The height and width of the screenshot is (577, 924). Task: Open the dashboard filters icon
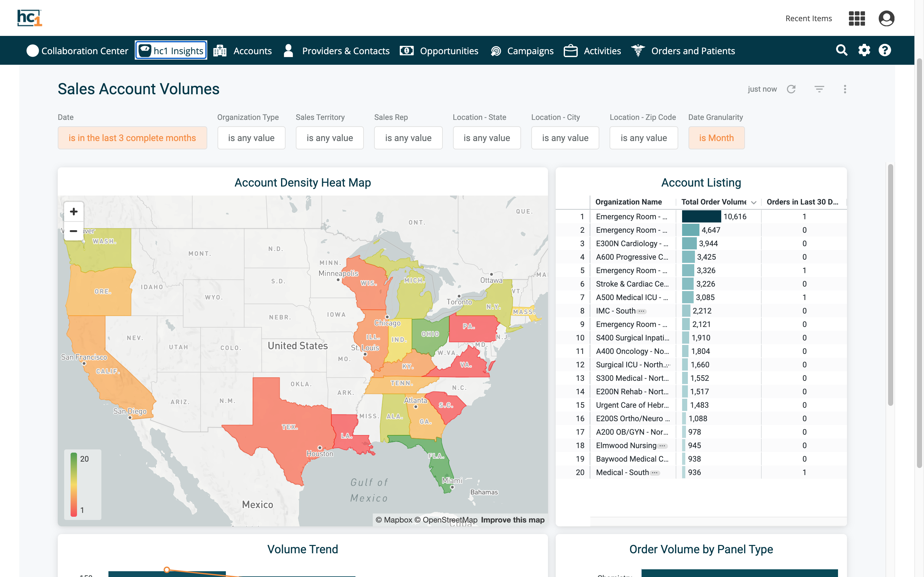click(819, 89)
